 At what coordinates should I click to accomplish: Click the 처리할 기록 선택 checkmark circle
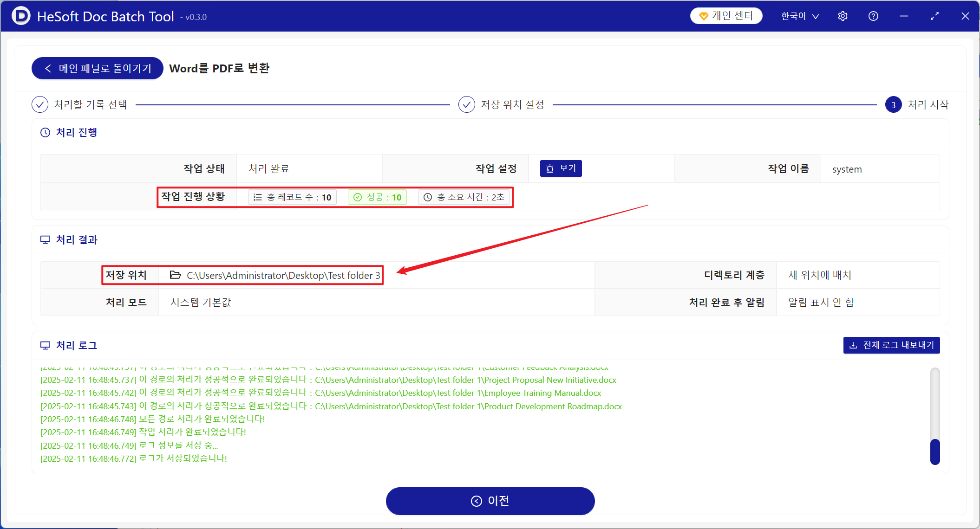40,104
